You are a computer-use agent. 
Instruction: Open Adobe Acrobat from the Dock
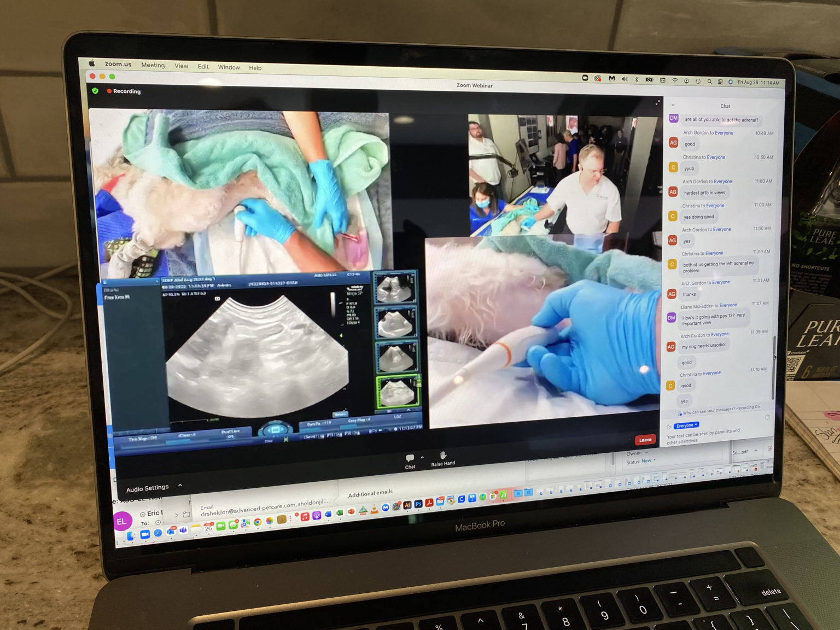tap(429, 503)
